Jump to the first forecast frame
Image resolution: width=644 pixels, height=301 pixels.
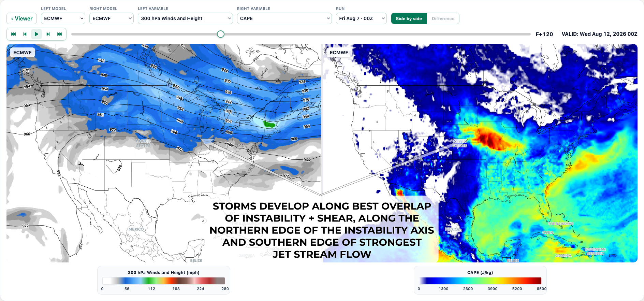[13, 34]
